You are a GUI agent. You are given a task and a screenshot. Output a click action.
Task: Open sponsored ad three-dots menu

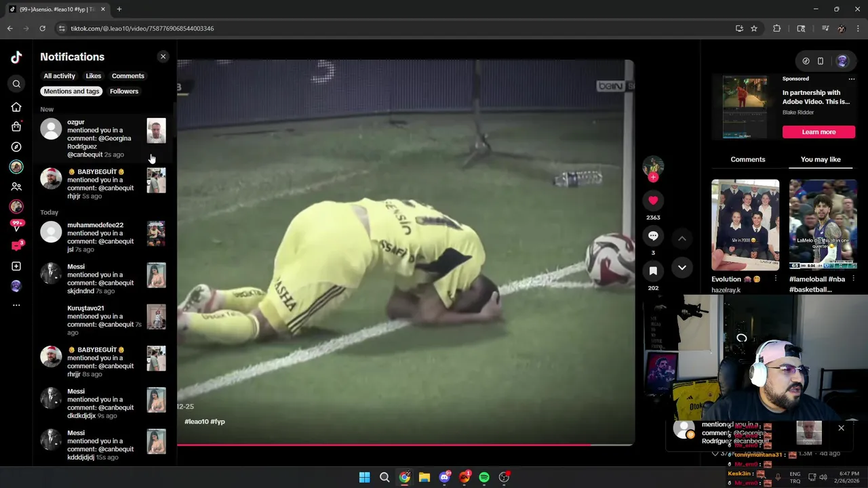coord(852,79)
